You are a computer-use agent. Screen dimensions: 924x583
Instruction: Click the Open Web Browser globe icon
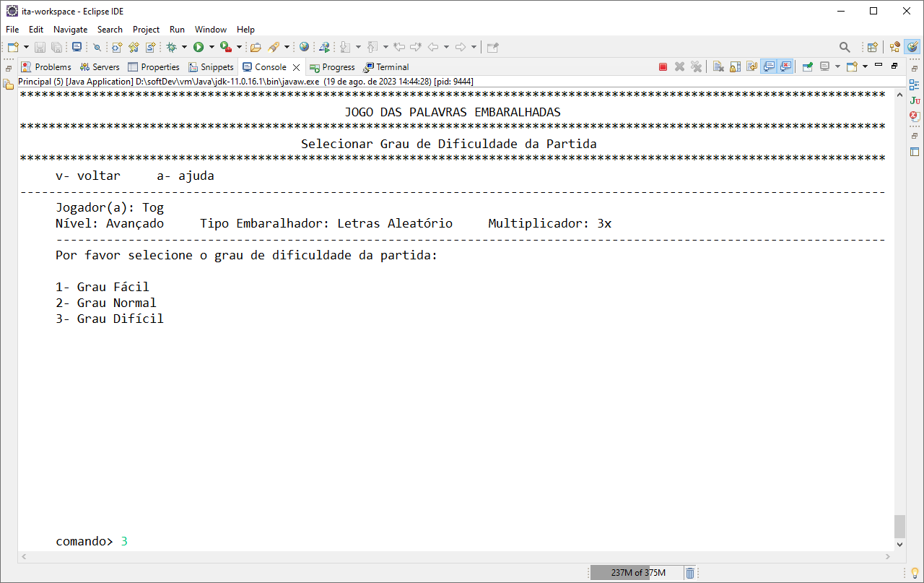tap(304, 47)
